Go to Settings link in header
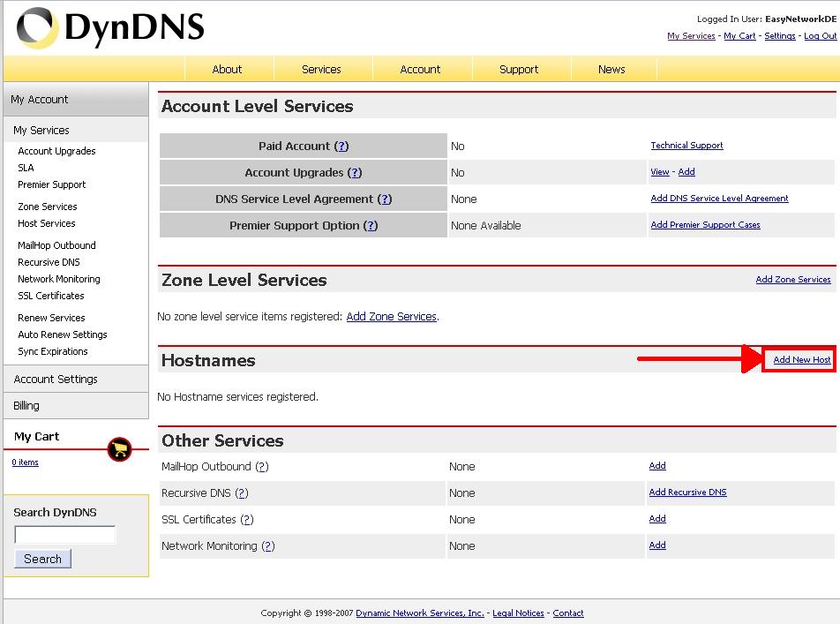Screen dimensions: 840x624 click(x=780, y=36)
